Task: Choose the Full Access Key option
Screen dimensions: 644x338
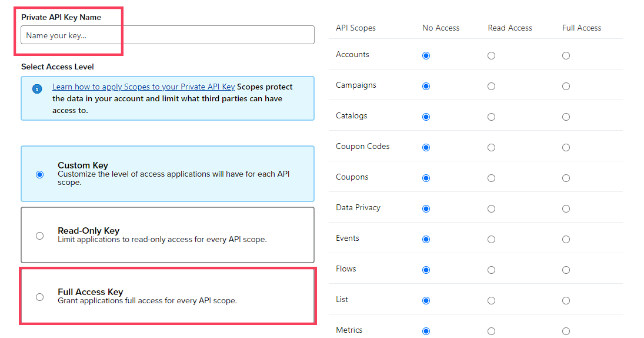Action: [x=39, y=297]
